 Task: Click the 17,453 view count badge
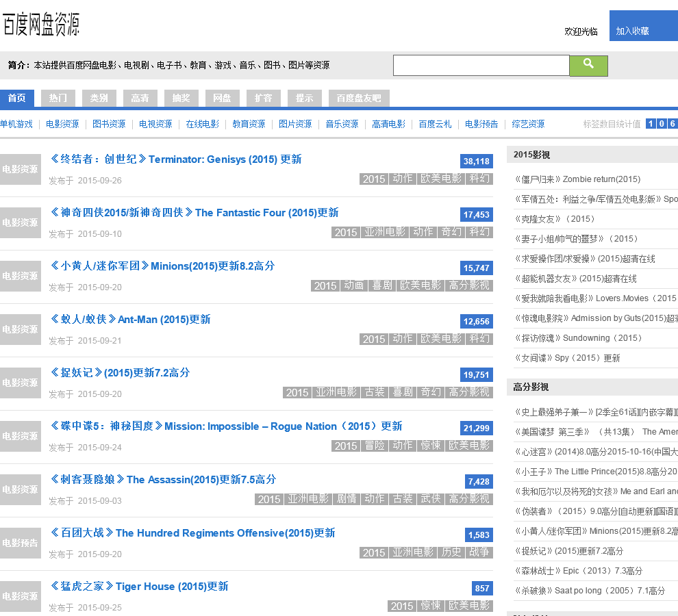click(x=477, y=214)
